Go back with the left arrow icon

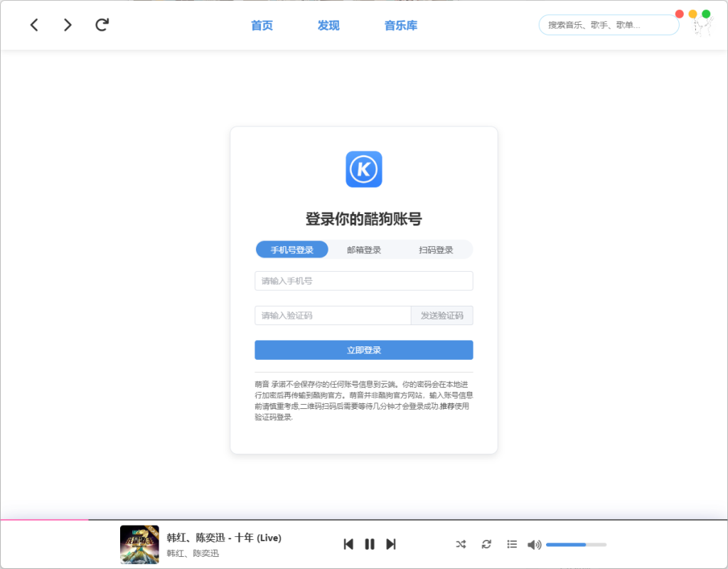pyautogui.click(x=34, y=25)
